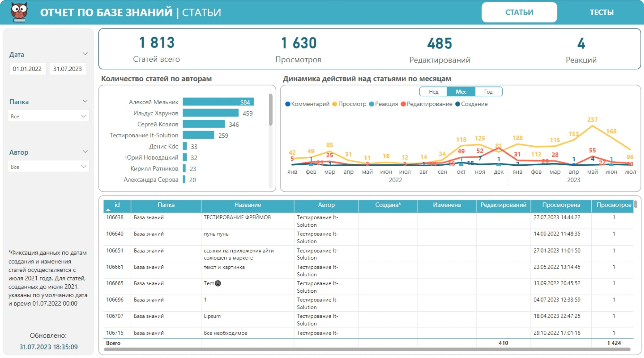Click the emoji in Тест row title
The width and height of the screenshot is (644, 358).
(218, 283)
